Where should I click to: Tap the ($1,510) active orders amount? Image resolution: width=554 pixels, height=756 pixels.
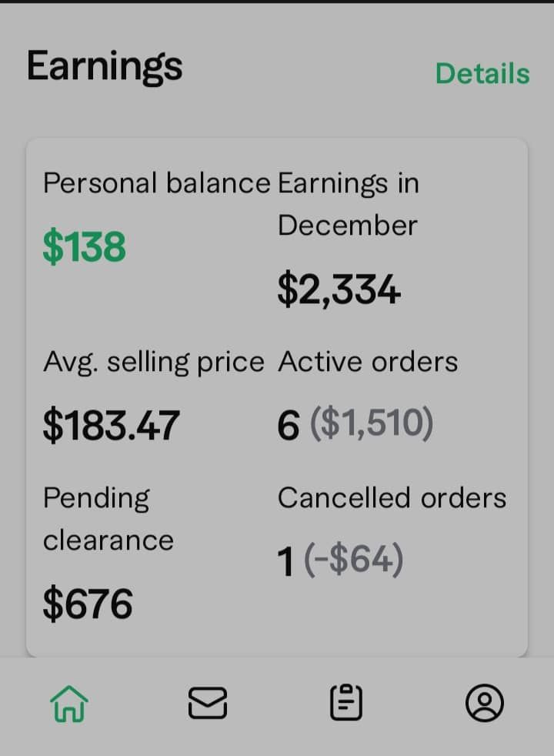tap(372, 424)
